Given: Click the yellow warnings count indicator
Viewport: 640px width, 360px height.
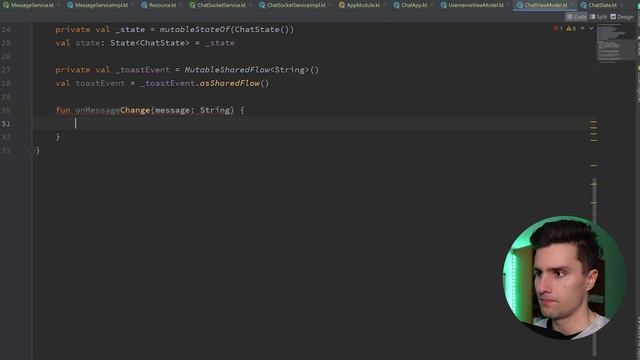Looking at the screenshot, I should point(571,28).
